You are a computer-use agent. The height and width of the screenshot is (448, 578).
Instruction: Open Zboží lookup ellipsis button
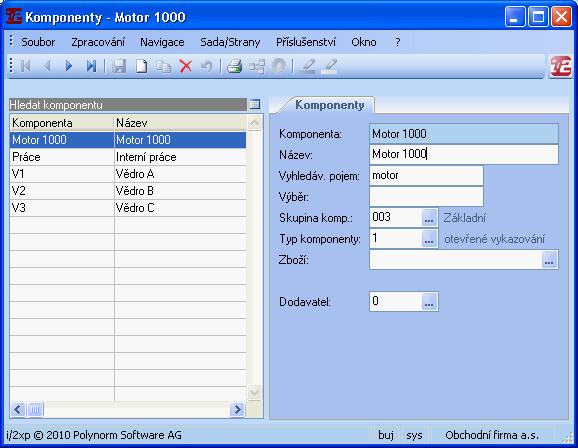click(x=549, y=260)
